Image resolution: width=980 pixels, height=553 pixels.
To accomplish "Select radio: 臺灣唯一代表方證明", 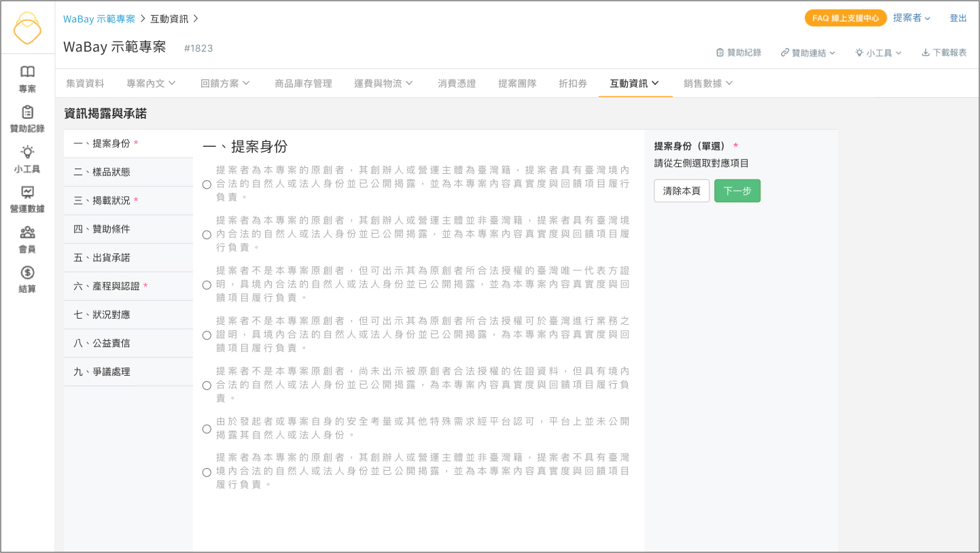I will pyautogui.click(x=207, y=285).
